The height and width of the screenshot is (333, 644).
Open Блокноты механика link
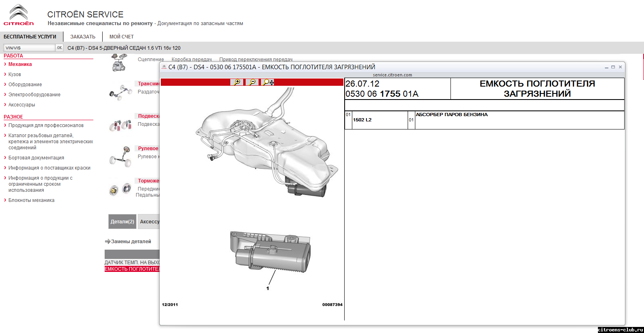coord(31,200)
